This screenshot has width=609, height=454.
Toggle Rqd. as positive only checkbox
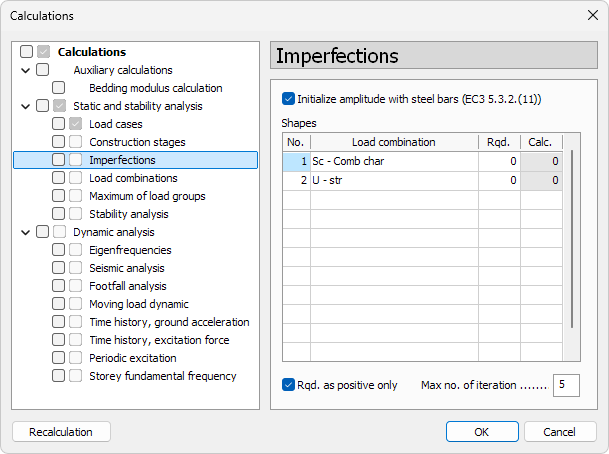coord(289,385)
